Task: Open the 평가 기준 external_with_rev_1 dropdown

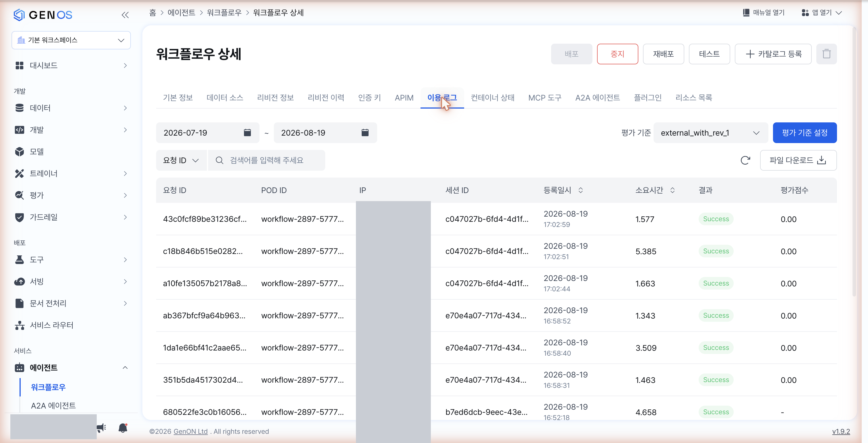Action: [x=710, y=132]
